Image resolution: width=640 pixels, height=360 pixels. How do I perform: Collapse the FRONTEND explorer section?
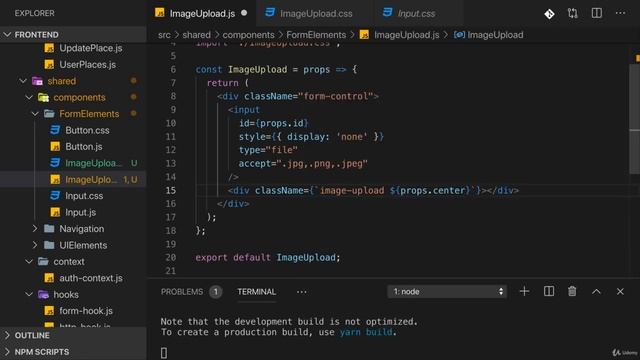[x=7, y=35]
